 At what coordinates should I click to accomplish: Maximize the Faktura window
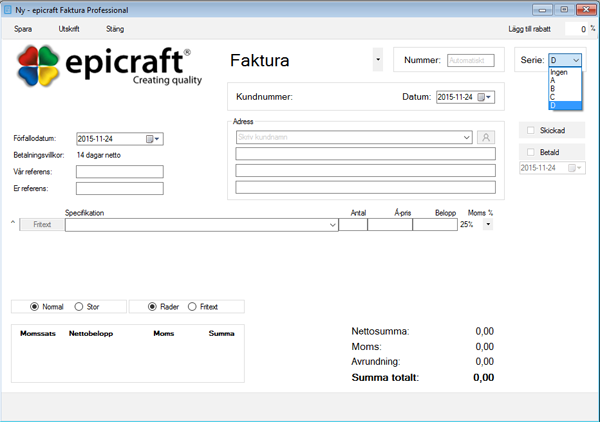(x=564, y=10)
